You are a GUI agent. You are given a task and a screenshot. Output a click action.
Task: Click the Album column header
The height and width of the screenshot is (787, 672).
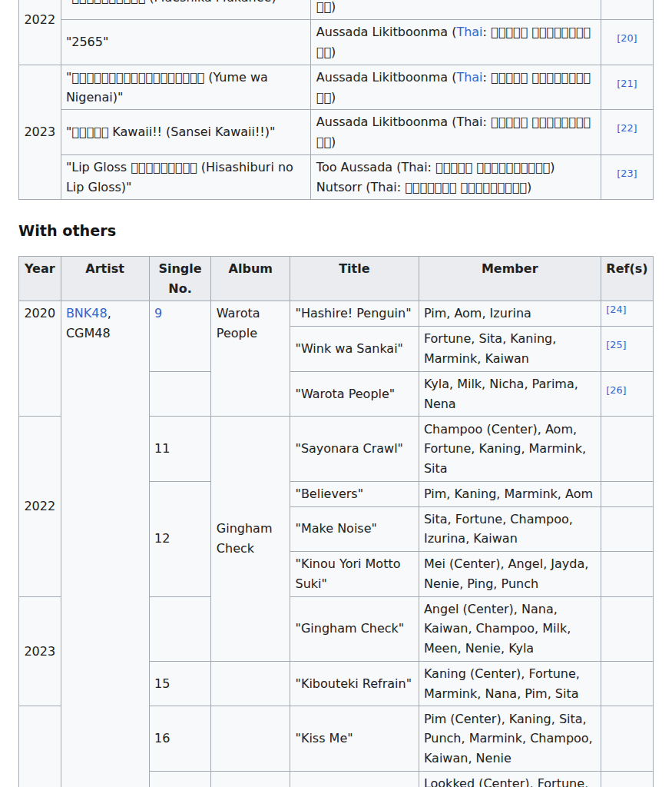[x=250, y=269]
